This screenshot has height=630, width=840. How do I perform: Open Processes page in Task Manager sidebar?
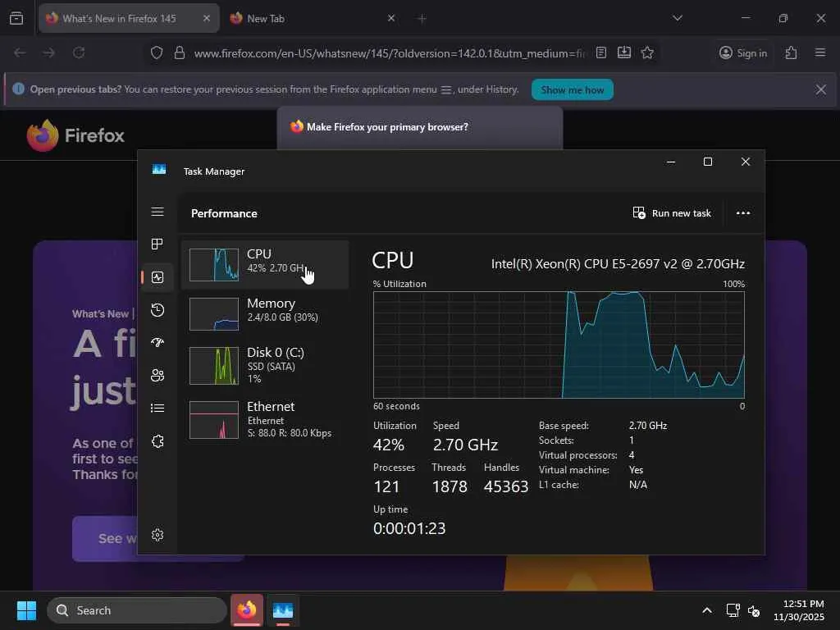pyautogui.click(x=157, y=244)
